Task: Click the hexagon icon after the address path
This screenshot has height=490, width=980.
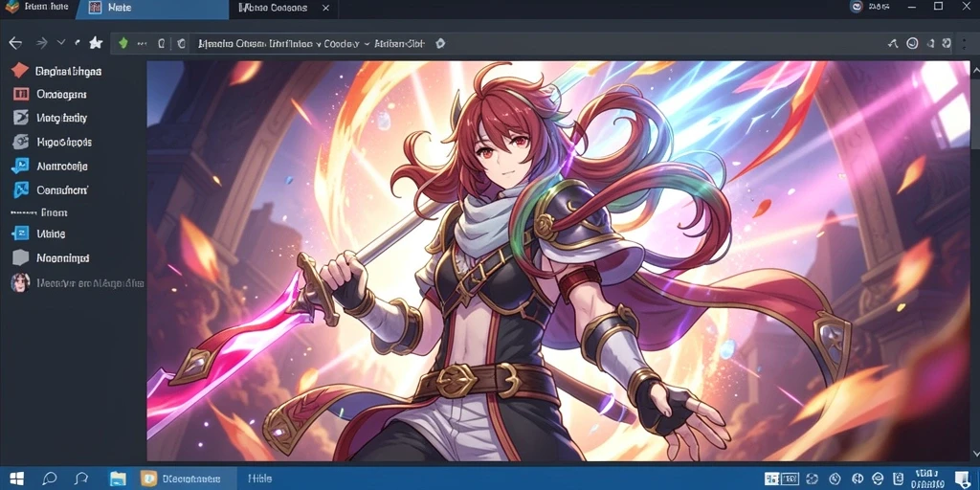Action: pos(440,43)
